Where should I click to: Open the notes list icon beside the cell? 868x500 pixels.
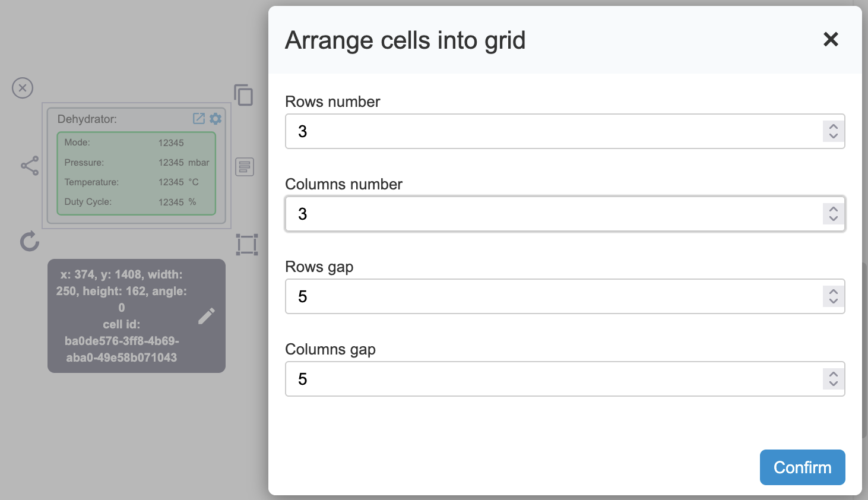point(244,167)
